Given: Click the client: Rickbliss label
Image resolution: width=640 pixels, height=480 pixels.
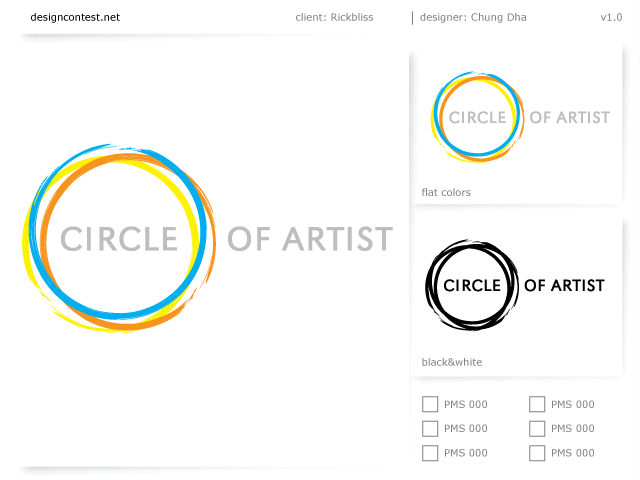Looking at the screenshot, I should [x=334, y=17].
